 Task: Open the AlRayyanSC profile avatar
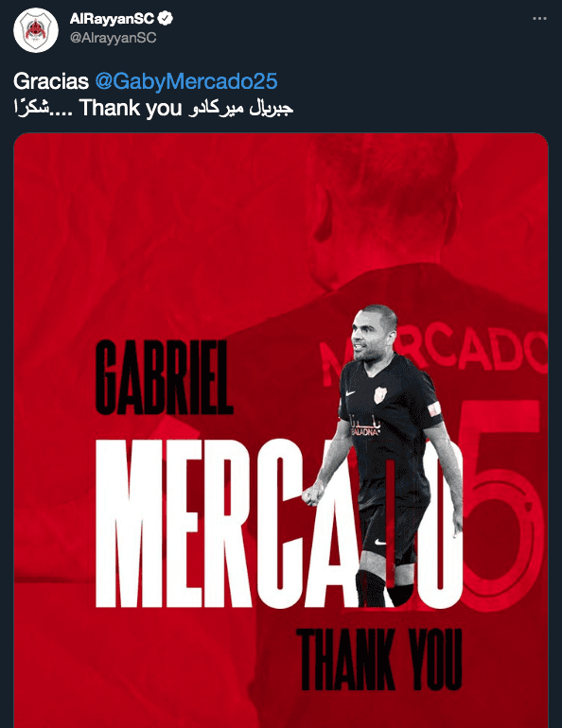(x=36, y=29)
